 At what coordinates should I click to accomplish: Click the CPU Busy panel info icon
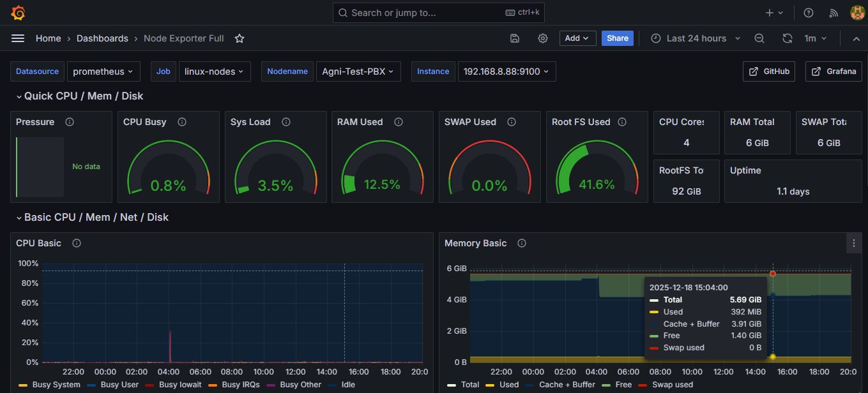pyautogui.click(x=182, y=122)
